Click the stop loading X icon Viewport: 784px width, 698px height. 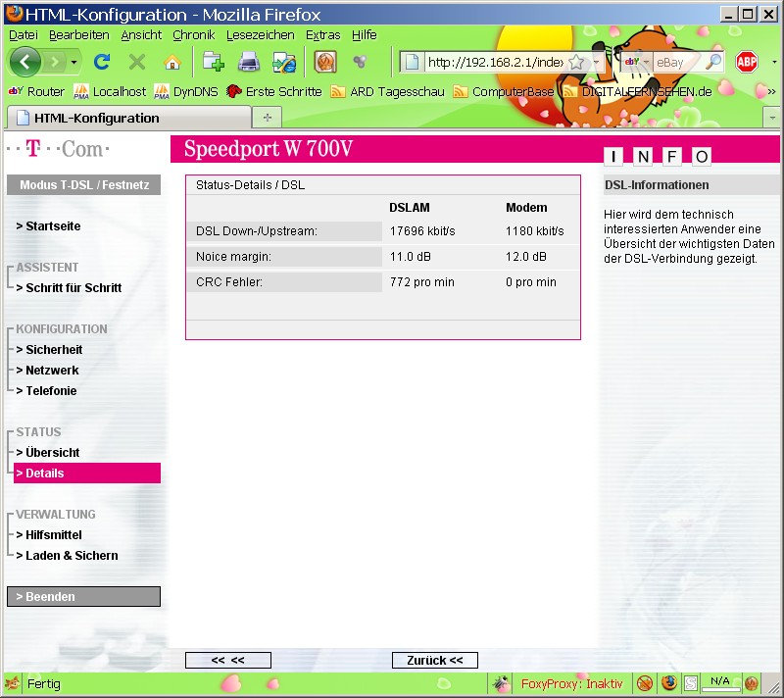tap(136, 62)
